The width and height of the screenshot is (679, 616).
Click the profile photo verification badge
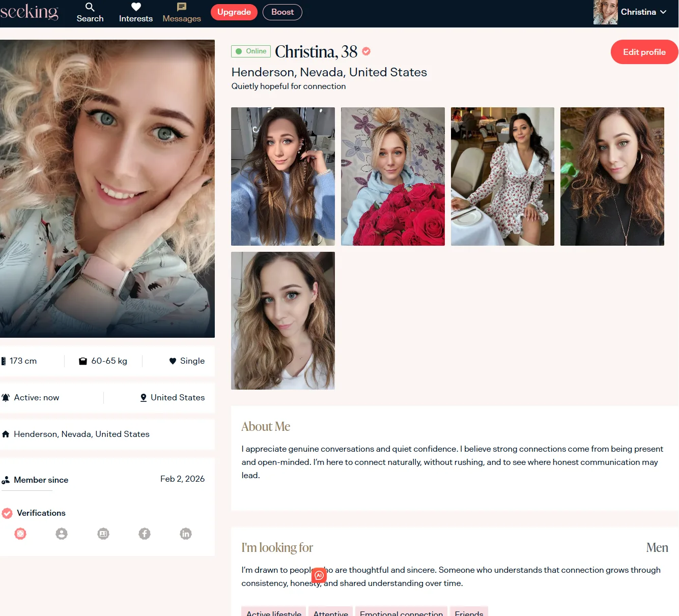click(62, 534)
